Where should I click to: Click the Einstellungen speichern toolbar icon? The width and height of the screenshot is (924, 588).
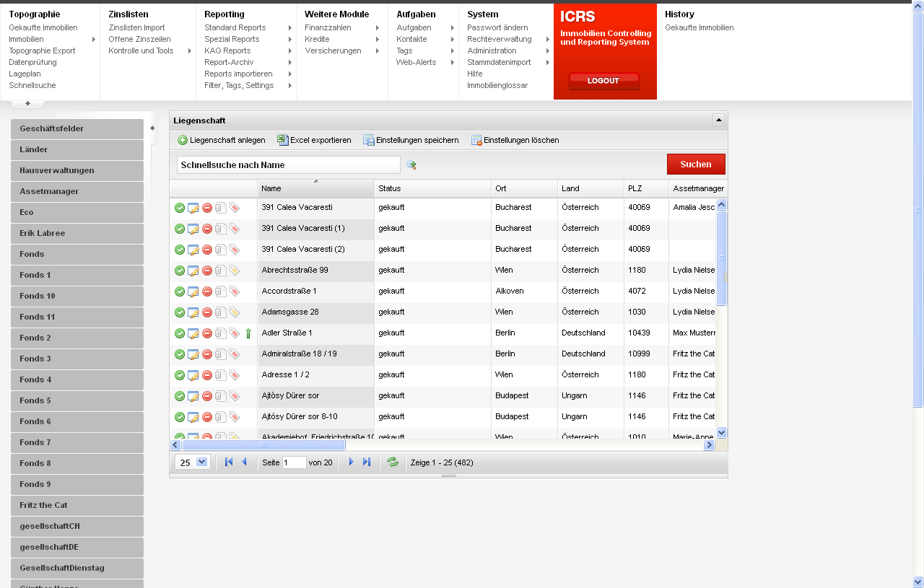coord(369,140)
